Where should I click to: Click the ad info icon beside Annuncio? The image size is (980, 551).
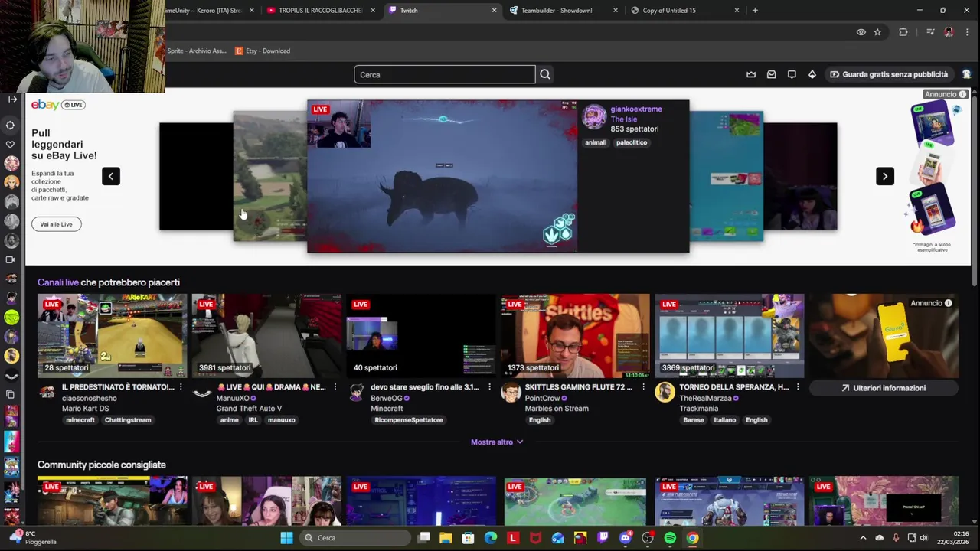(x=963, y=94)
